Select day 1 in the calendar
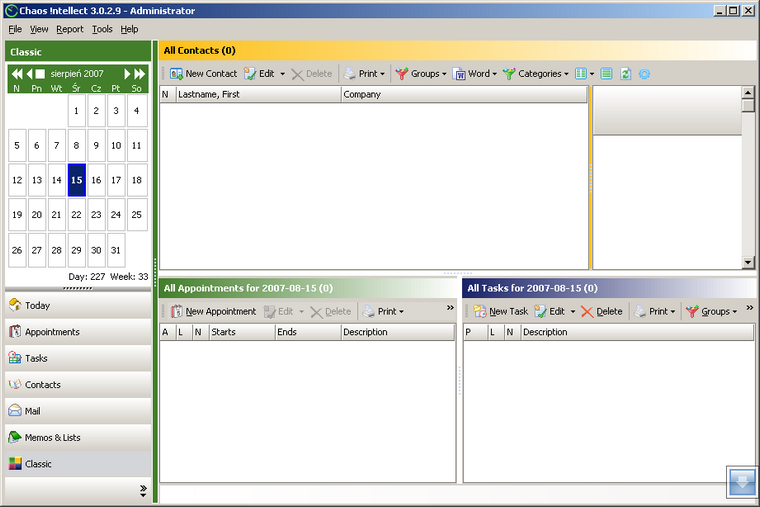 (77, 111)
